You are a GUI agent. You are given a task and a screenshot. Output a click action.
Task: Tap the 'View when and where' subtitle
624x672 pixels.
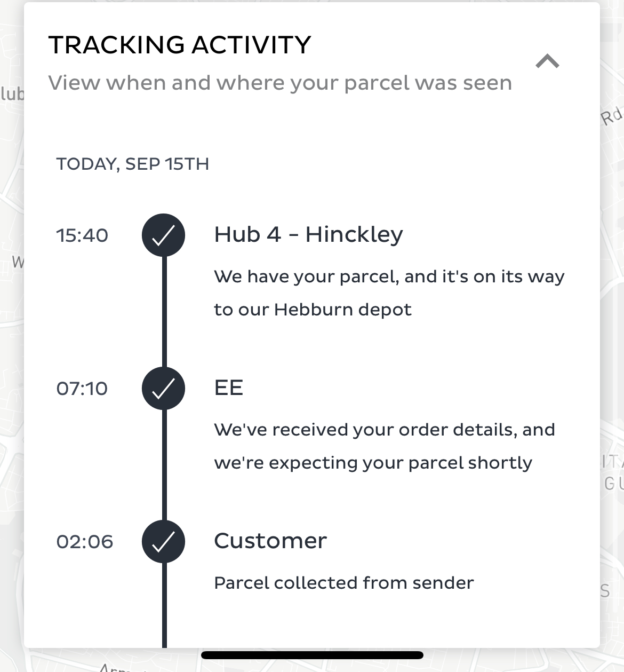[x=280, y=83]
